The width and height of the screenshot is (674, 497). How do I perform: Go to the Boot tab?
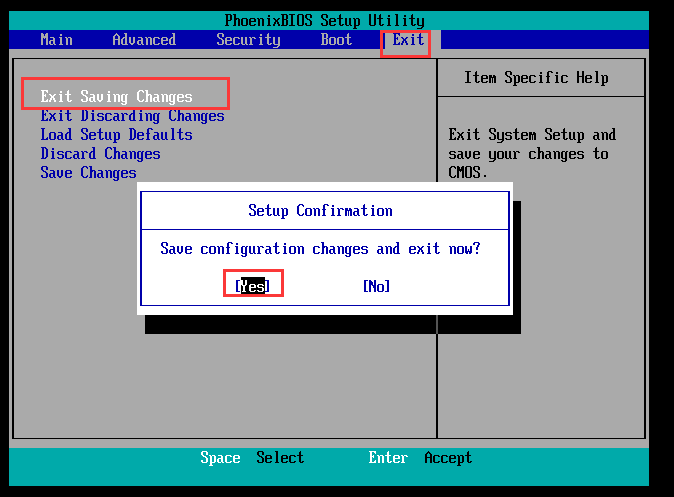[336, 40]
